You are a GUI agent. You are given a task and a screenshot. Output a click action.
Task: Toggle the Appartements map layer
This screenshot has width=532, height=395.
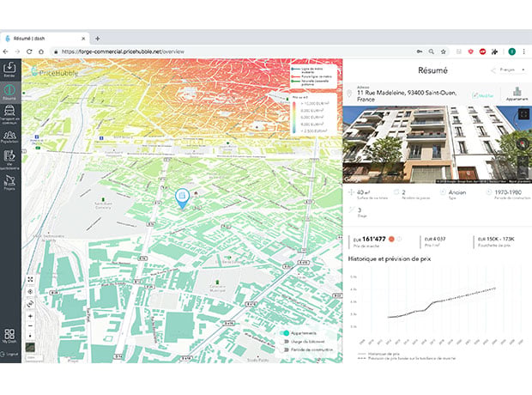[x=286, y=333]
